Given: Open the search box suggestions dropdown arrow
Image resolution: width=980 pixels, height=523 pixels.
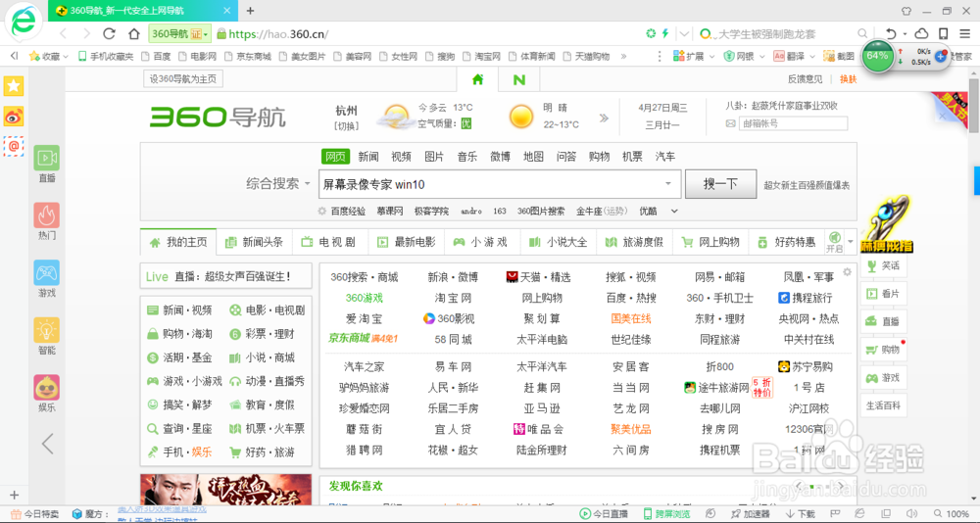Looking at the screenshot, I should tap(668, 184).
